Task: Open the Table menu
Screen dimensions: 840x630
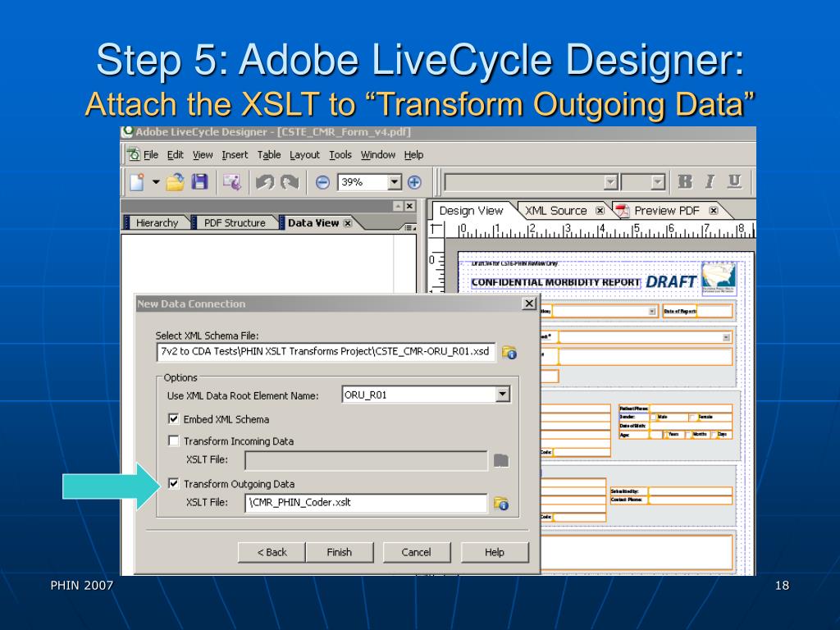Action: tap(269, 155)
